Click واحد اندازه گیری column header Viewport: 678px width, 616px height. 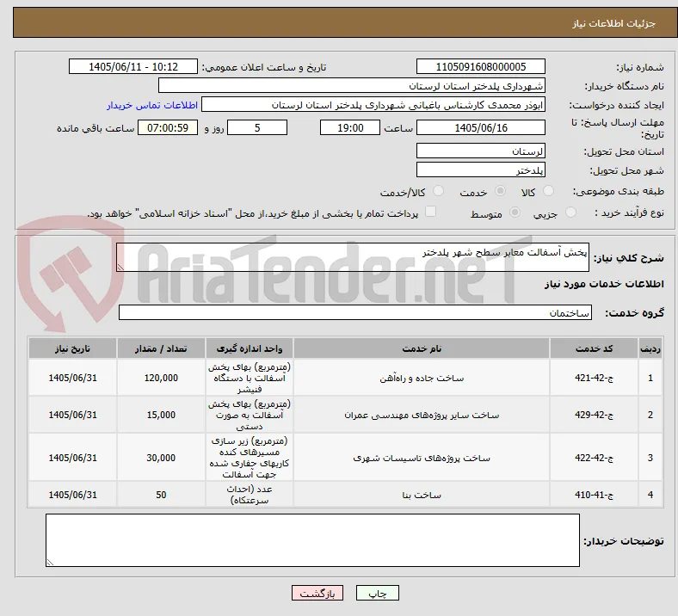(x=250, y=348)
